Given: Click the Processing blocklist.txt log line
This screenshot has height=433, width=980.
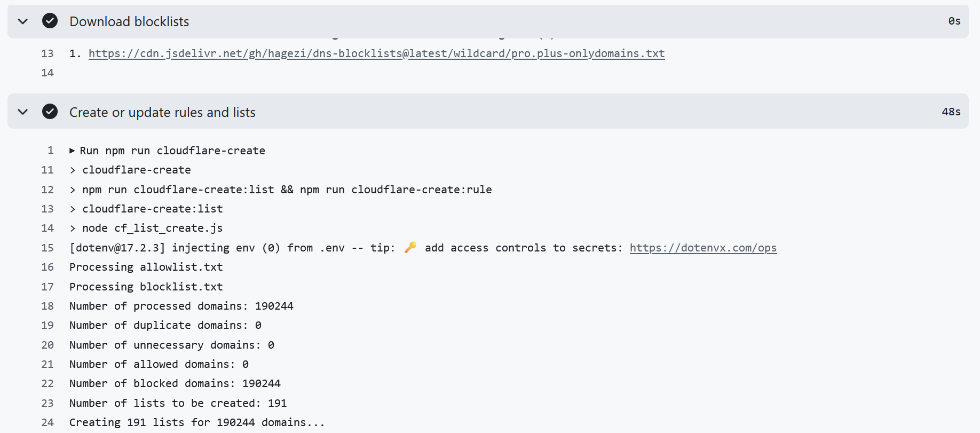Looking at the screenshot, I should click(x=146, y=287).
